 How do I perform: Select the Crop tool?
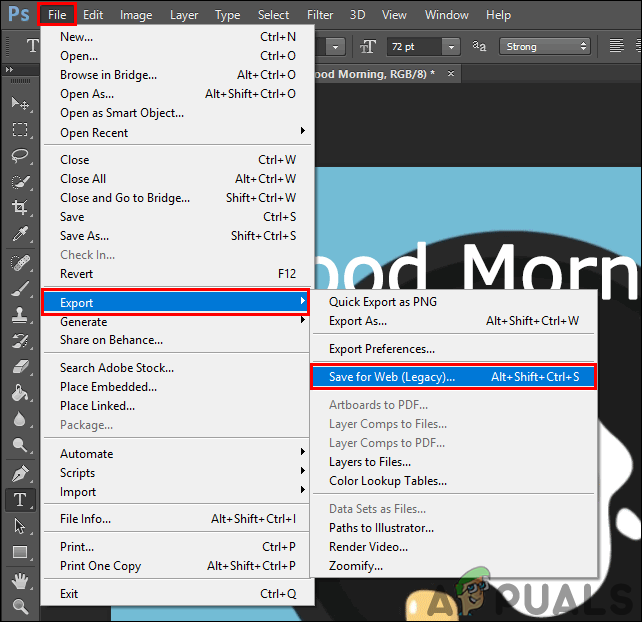tap(20, 208)
